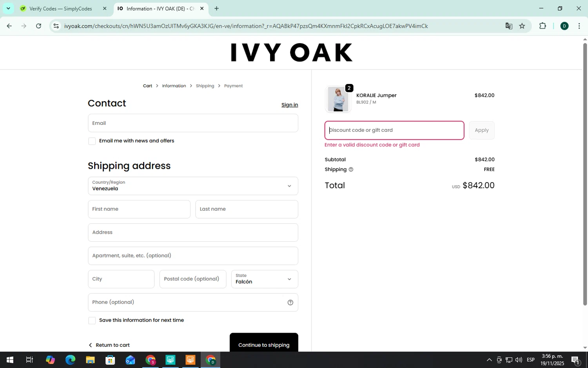Click the active Chrome D taskbar icon
Viewport: 588px width, 368px height.
click(x=211, y=360)
